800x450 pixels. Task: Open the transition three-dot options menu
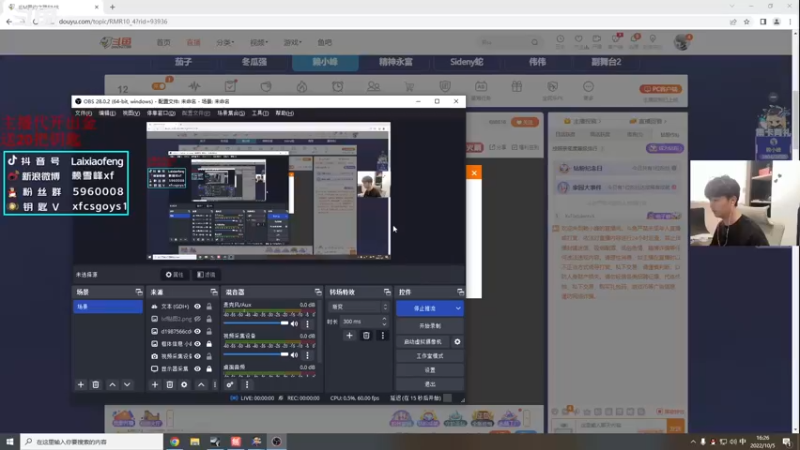pyautogui.click(x=383, y=336)
